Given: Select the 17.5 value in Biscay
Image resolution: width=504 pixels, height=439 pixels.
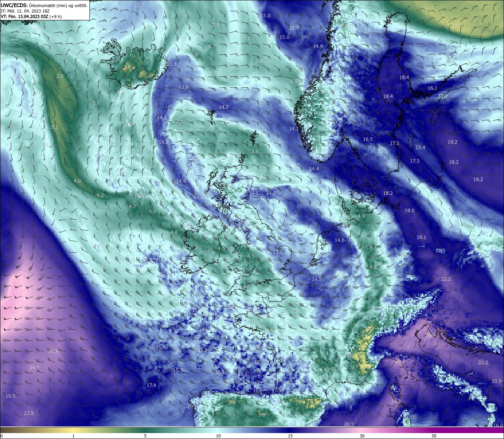Looking at the screenshot, I should tap(277, 390).
